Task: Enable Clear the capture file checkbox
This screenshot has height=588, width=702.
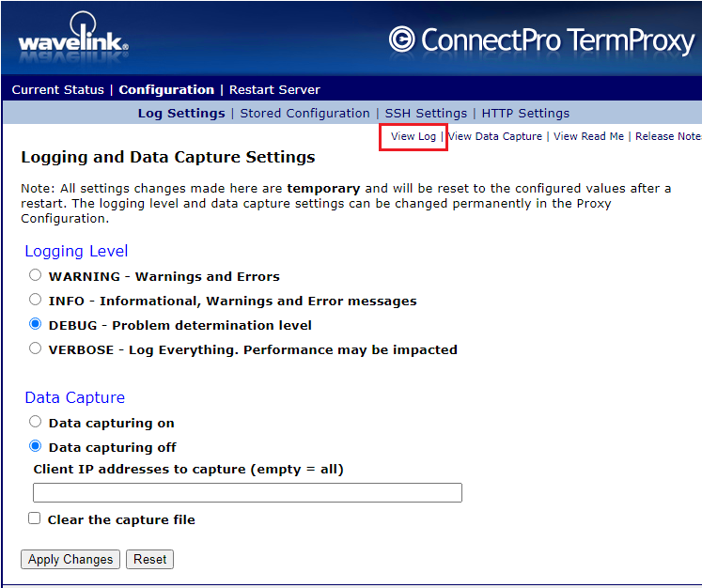Action: [x=35, y=519]
